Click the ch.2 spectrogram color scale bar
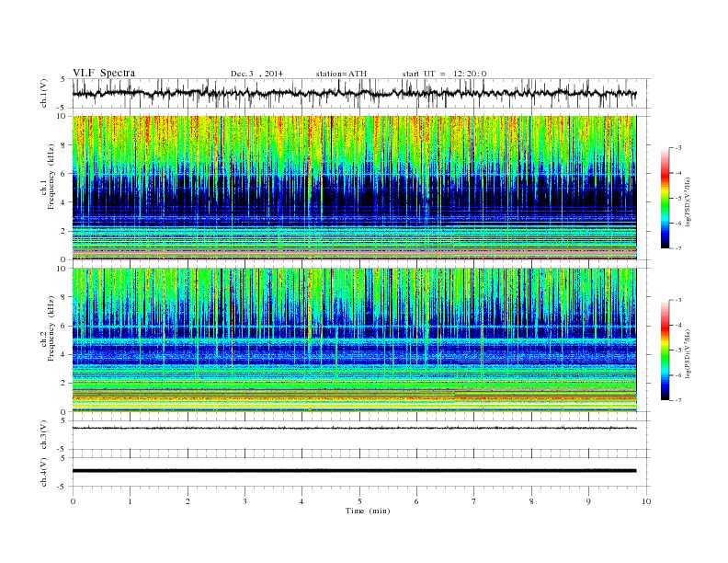The height and width of the screenshot is (563, 728). pyautogui.click(x=665, y=350)
